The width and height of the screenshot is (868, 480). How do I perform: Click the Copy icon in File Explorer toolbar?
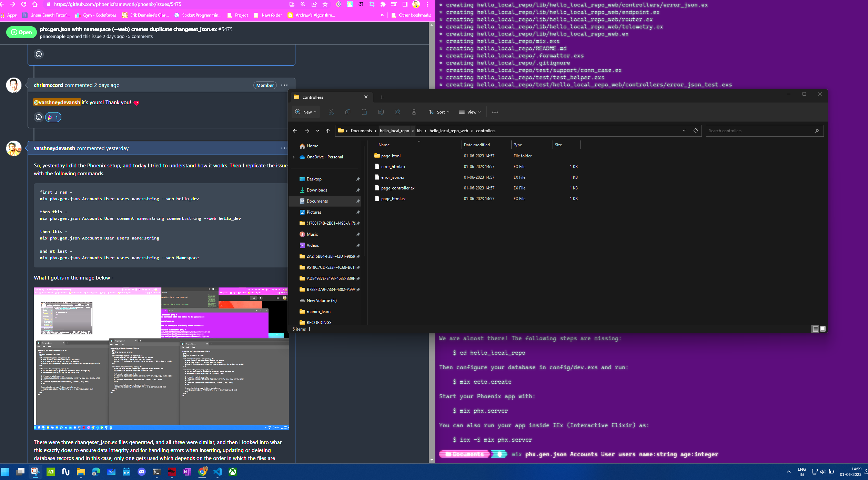[347, 112]
